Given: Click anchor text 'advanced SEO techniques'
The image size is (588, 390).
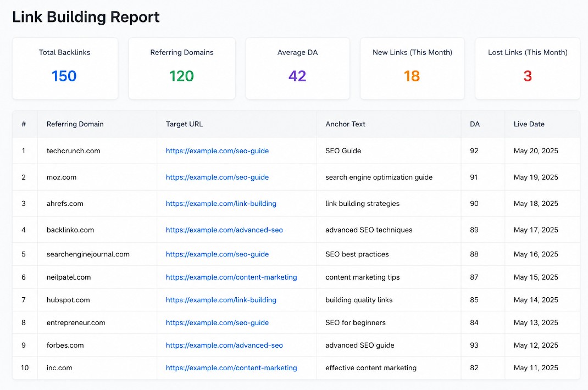Looking at the screenshot, I should click(369, 230).
